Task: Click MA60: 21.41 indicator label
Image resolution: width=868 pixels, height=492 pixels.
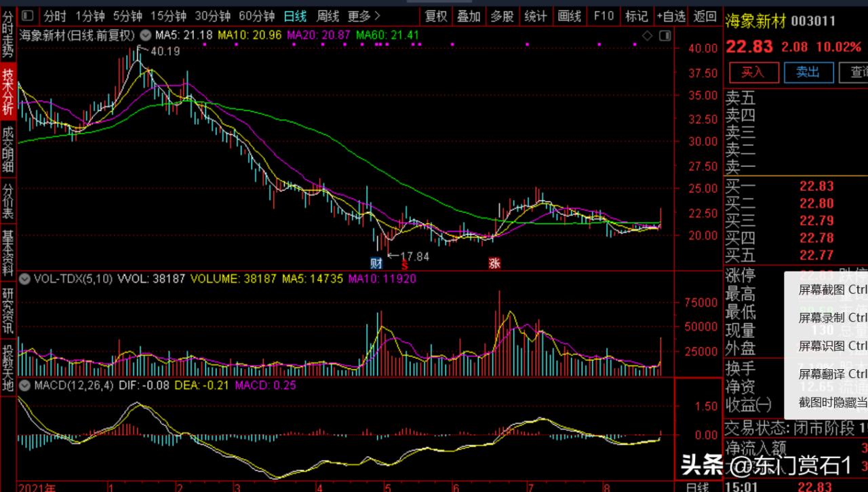Action: (x=387, y=35)
